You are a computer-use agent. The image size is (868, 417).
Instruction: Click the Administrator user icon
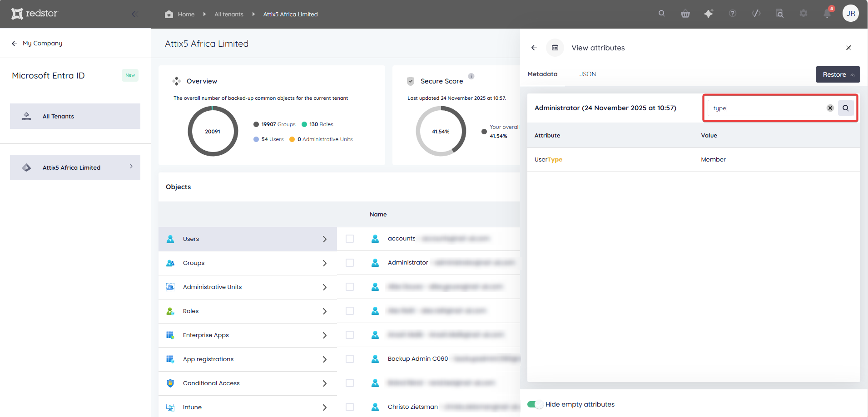click(375, 263)
